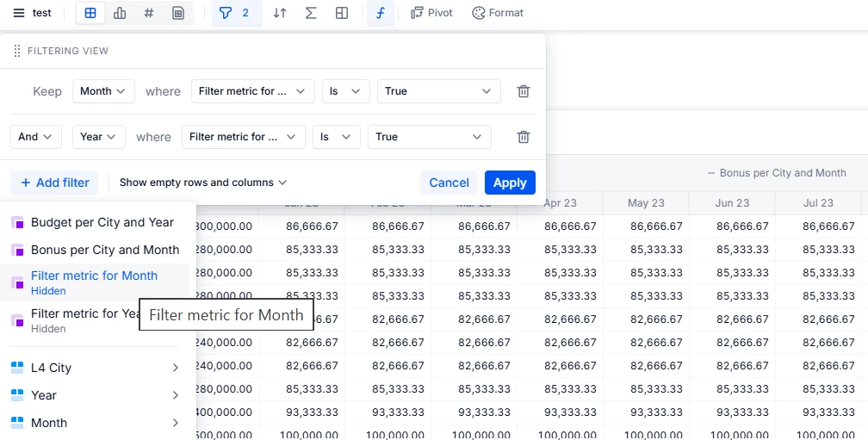This screenshot has height=440, width=868.
Task: Delete the Year filter row
Action: coord(523,137)
